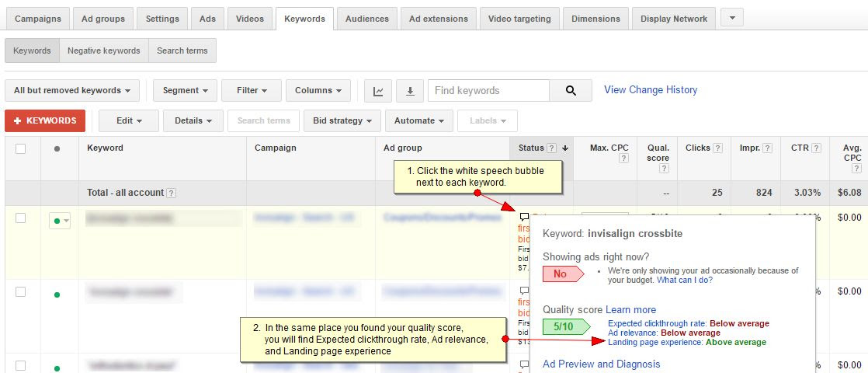Open help icon under Max. CPC header
This screenshot has height=373, width=868.
(x=624, y=159)
